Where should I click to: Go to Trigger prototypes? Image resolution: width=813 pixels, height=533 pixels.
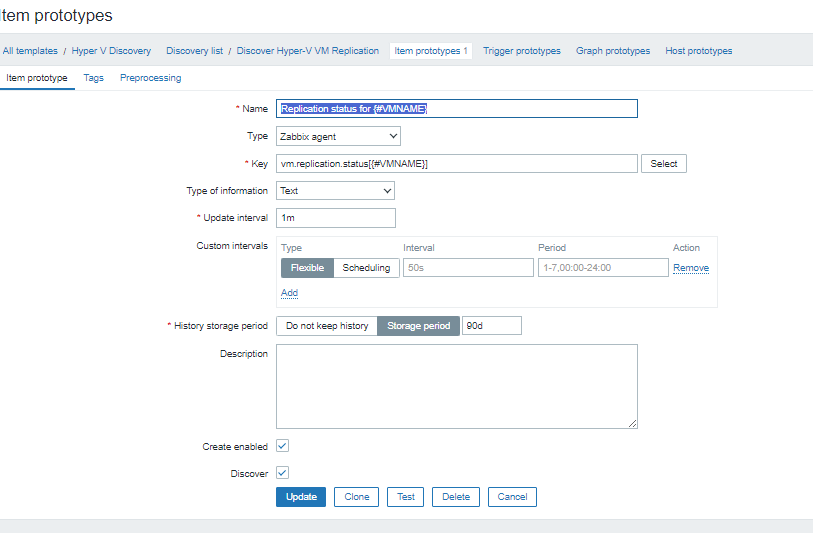click(x=521, y=51)
